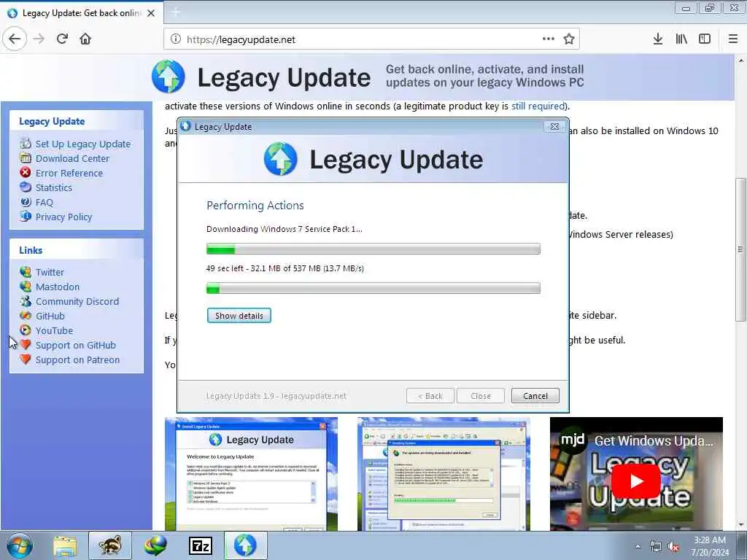Open the globe download manager taskbar icon
Screen dimensions: 747x560
(x=155, y=546)
